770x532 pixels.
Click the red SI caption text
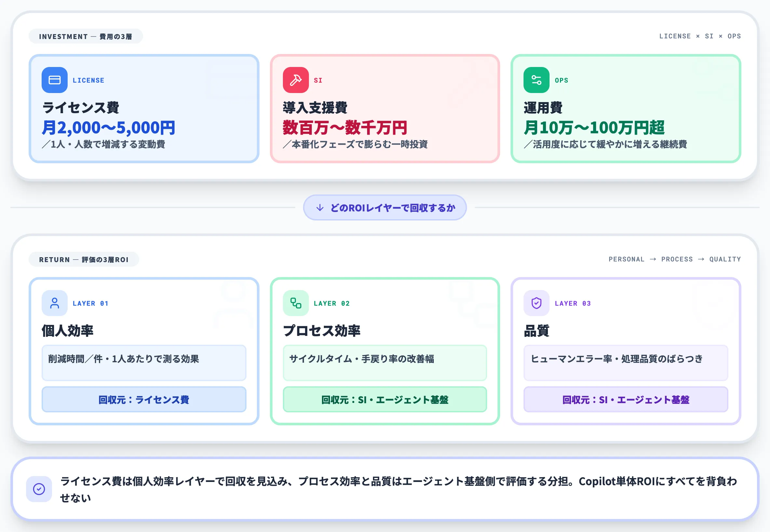point(318,80)
